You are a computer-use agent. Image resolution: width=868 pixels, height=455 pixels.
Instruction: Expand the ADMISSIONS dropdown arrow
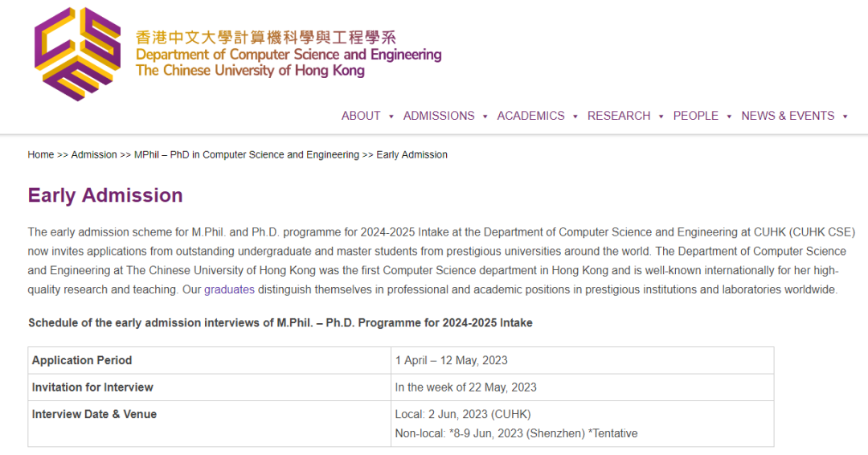pos(485,117)
